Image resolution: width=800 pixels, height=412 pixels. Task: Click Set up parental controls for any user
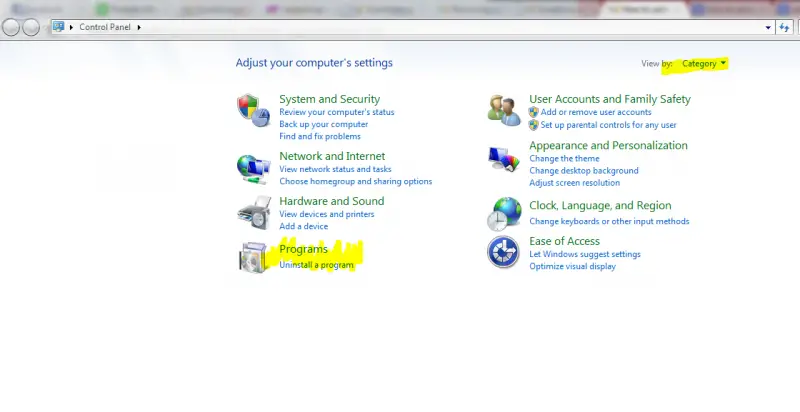[608, 125]
